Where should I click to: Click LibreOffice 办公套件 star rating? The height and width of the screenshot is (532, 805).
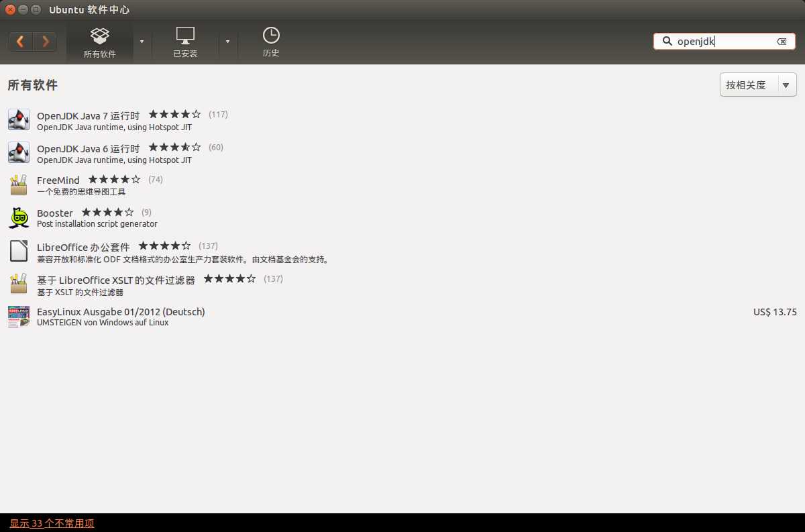point(165,246)
